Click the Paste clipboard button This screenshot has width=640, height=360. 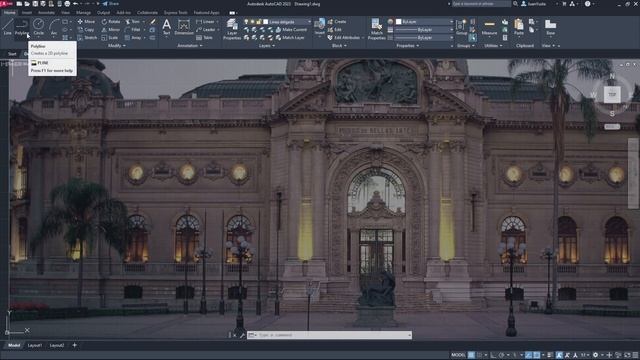point(519,27)
